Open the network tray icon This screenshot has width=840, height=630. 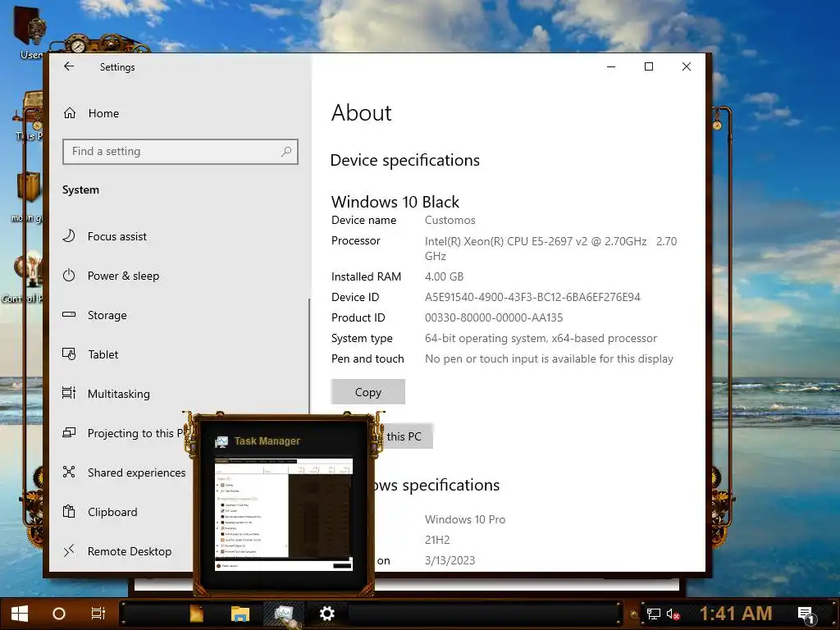click(654, 614)
